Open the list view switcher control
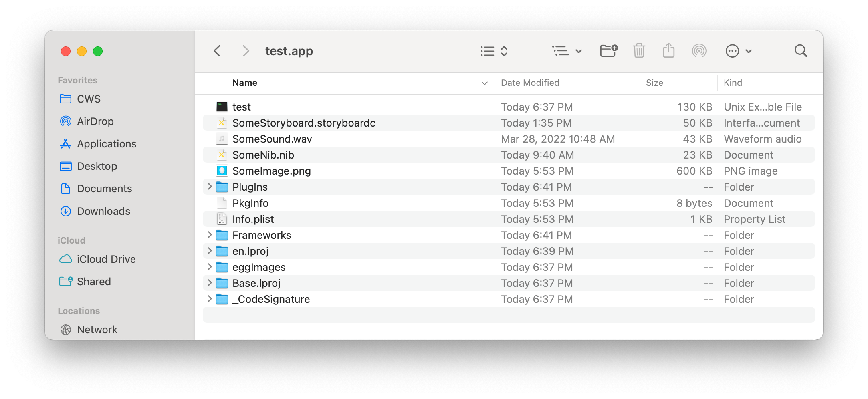 (494, 51)
